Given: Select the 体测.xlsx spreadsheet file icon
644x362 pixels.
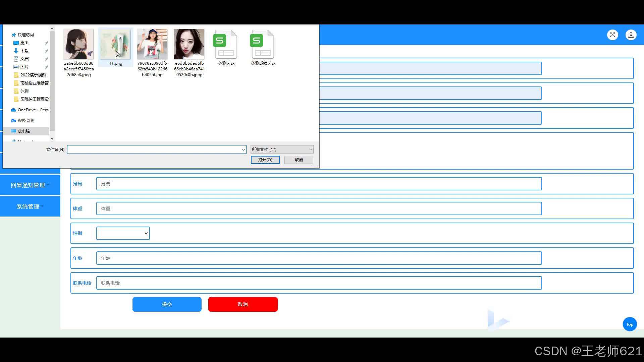Looking at the screenshot, I should 226,45.
